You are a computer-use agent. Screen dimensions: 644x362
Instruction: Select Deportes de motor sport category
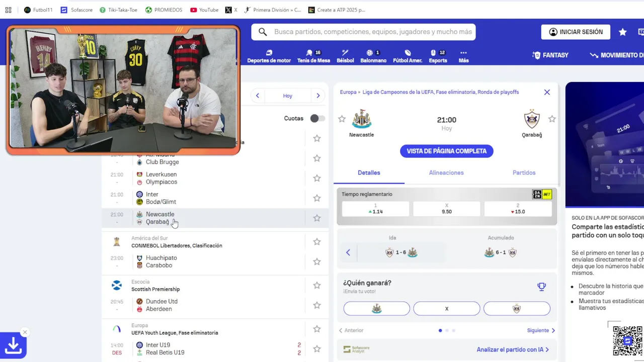point(269,56)
